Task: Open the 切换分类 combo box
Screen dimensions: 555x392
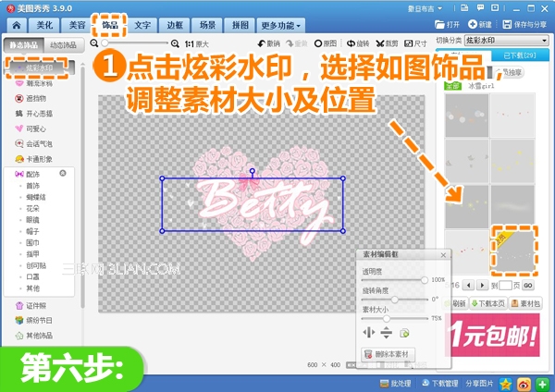Action: point(507,41)
